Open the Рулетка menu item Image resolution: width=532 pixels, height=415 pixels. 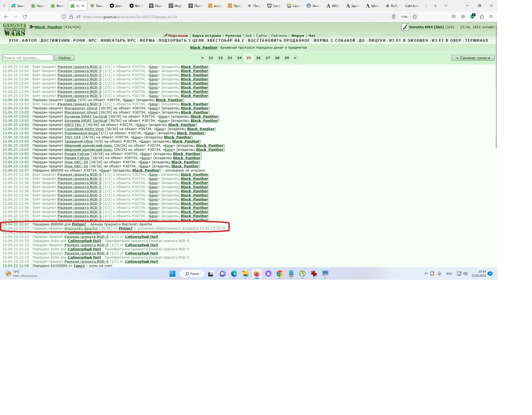coord(233,36)
